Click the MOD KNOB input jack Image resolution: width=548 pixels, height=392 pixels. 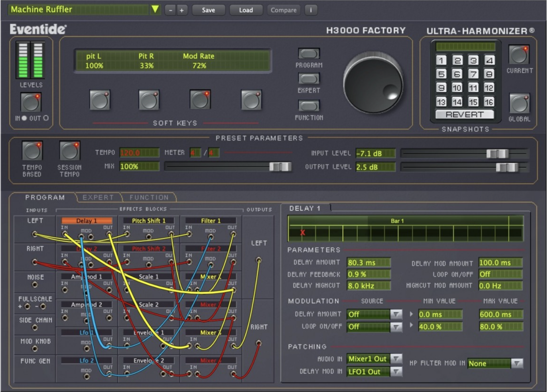(35, 349)
